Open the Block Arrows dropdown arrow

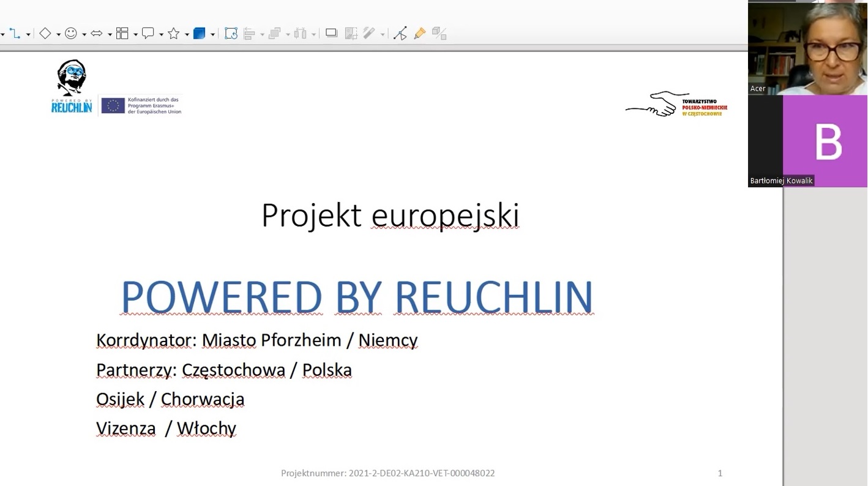coord(110,35)
